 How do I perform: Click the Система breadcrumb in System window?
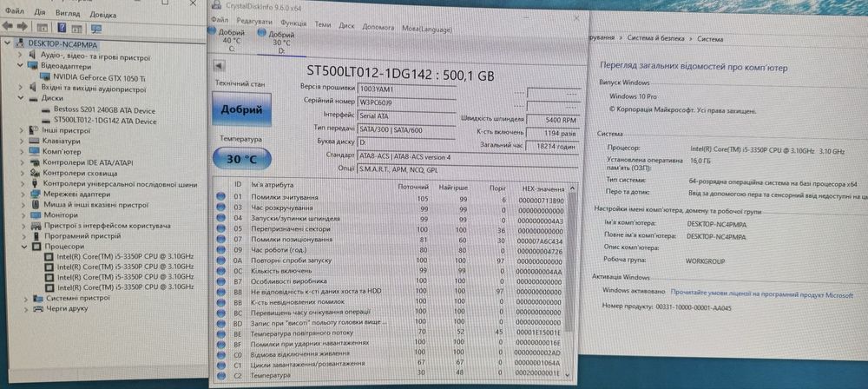tap(710, 39)
